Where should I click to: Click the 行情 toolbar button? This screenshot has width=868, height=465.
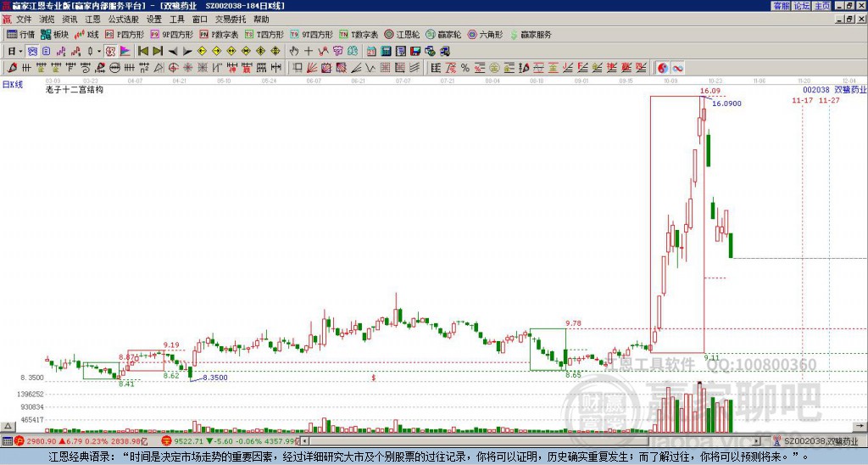pos(21,34)
